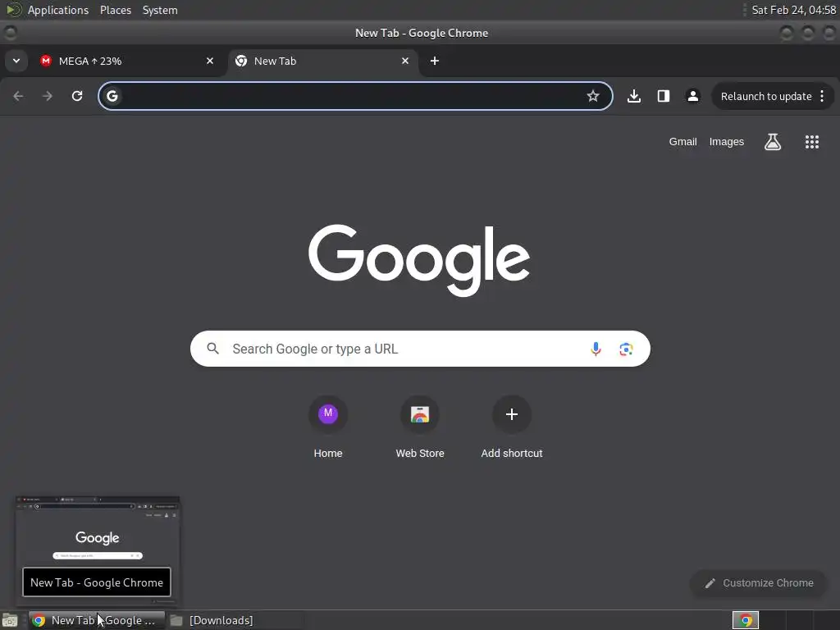Open the Home shortcut tile

328,427
